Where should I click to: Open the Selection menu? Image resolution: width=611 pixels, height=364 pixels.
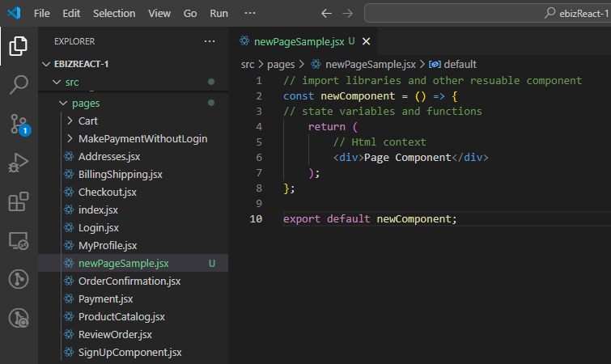coord(114,13)
